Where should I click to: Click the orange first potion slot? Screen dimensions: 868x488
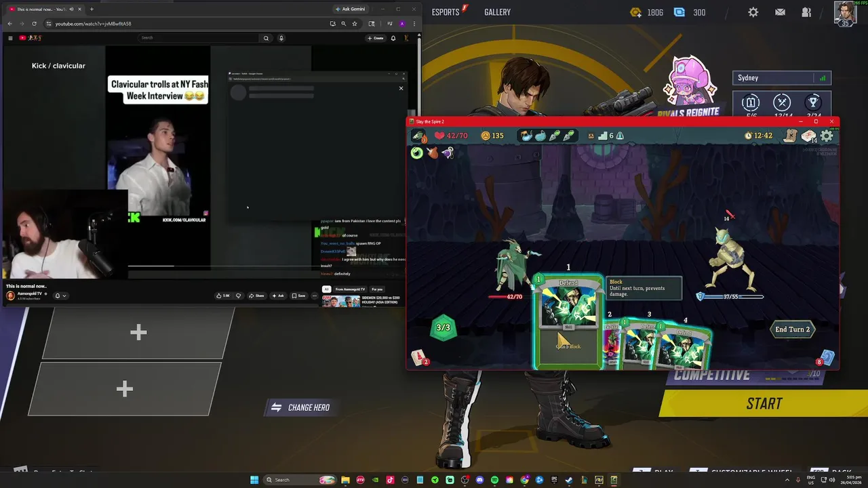pyautogui.click(x=526, y=136)
